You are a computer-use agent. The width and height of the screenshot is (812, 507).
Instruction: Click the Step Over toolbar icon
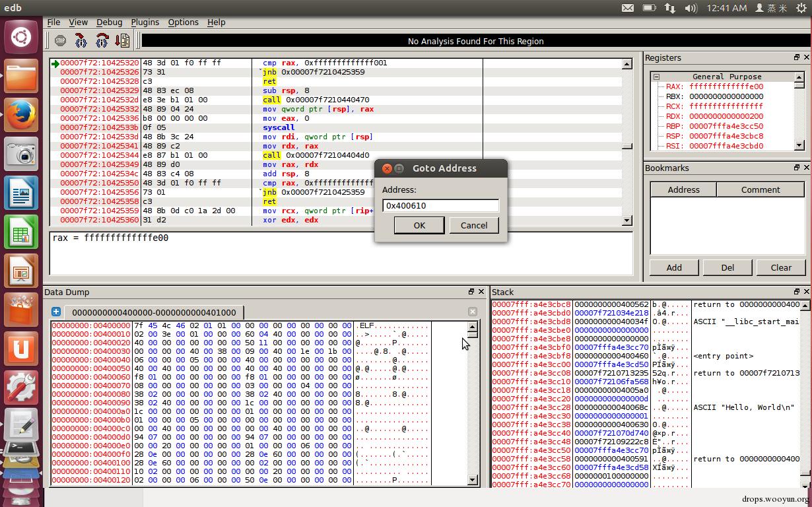102,40
